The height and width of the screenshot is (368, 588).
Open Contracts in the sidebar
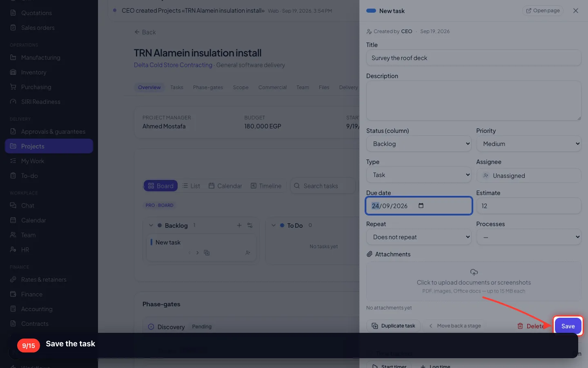[49, 324]
